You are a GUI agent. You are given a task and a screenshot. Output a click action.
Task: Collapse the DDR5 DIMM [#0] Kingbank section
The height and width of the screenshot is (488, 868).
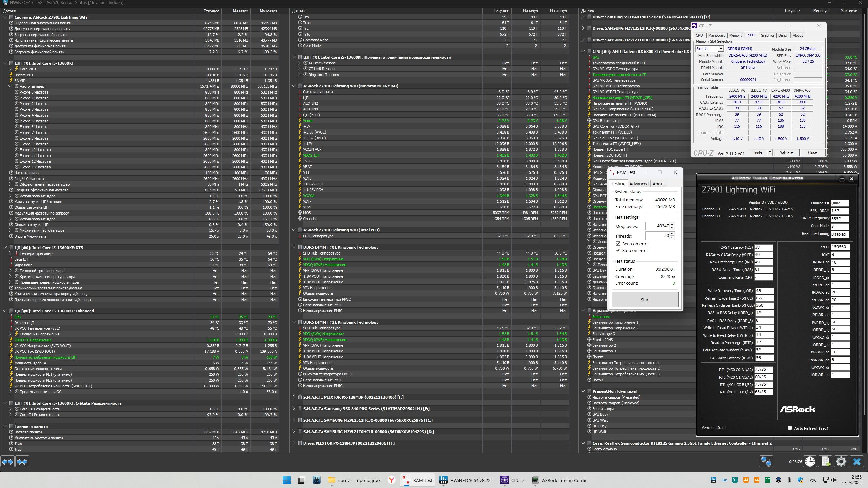coord(294,247)
